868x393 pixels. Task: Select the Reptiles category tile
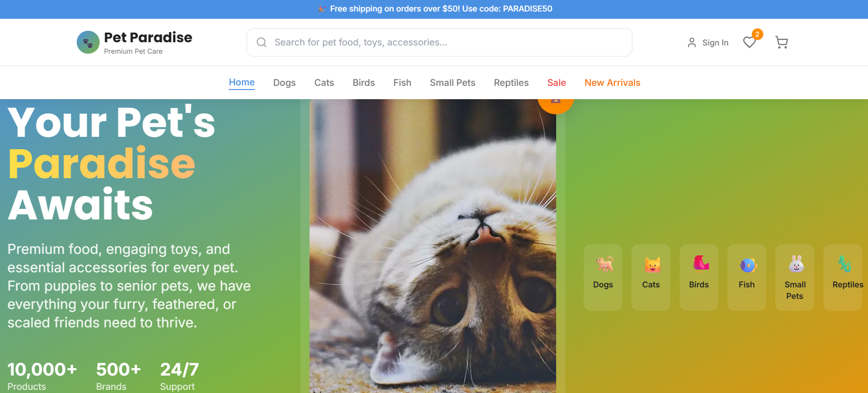[843, 277]
